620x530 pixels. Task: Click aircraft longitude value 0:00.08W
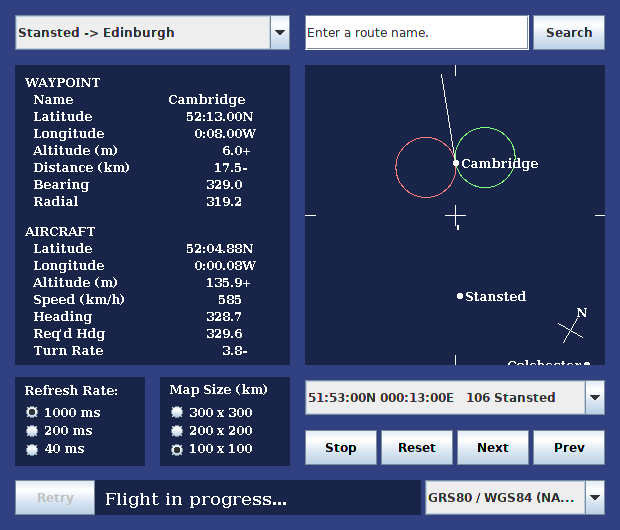click(225, 266)
